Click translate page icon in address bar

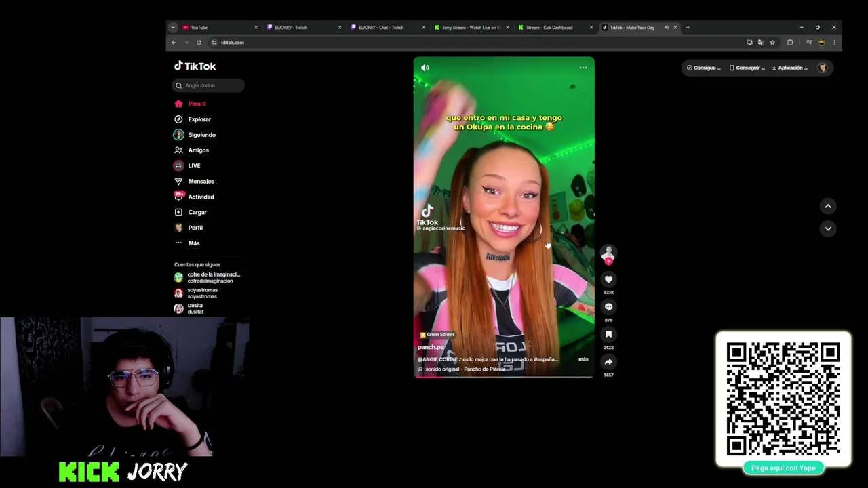tap(761, 43)
